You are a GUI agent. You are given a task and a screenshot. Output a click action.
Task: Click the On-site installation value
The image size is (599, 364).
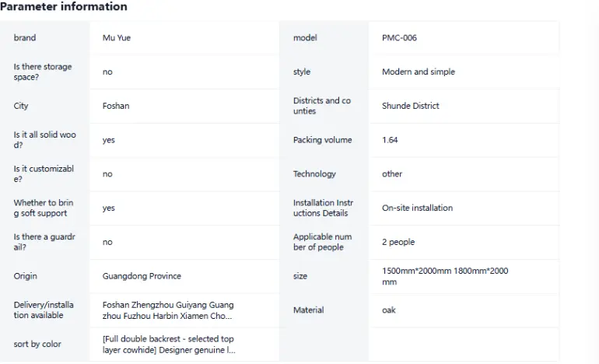point(417,208)
